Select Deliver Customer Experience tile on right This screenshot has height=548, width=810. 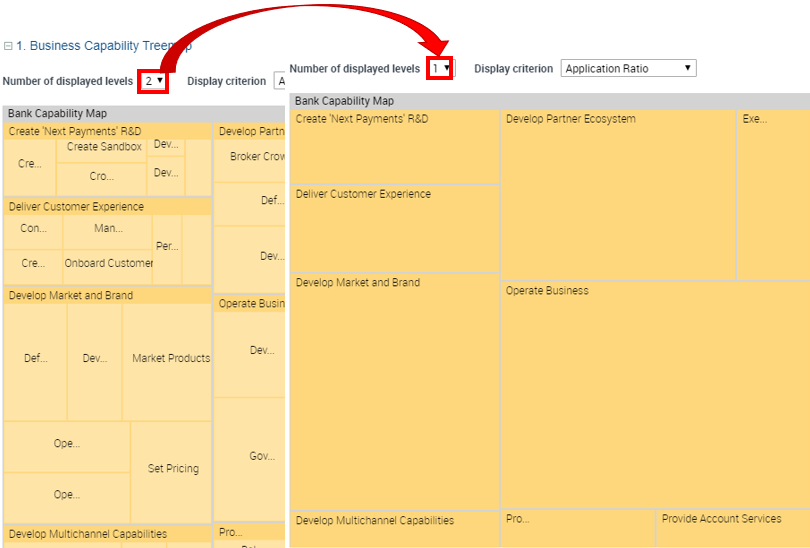coord(394,228)
